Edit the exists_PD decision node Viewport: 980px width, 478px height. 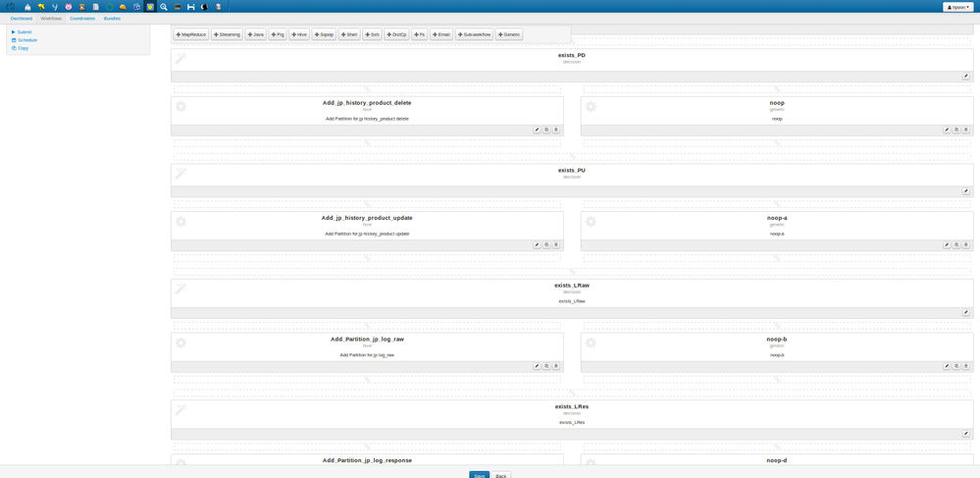(x=965, y=77)
